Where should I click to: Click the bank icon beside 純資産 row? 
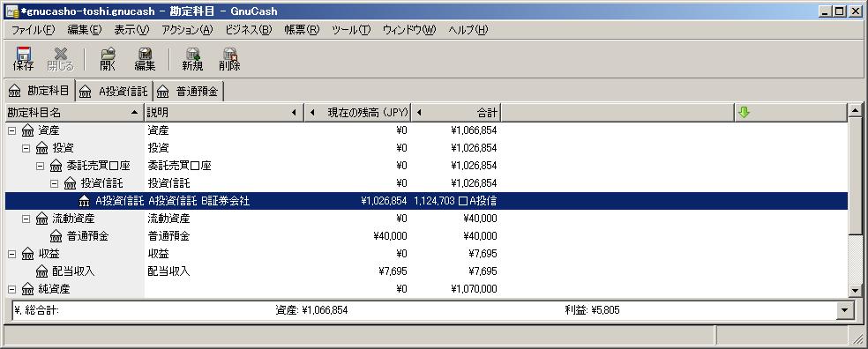pyautogui.click(x=27, y=289)
